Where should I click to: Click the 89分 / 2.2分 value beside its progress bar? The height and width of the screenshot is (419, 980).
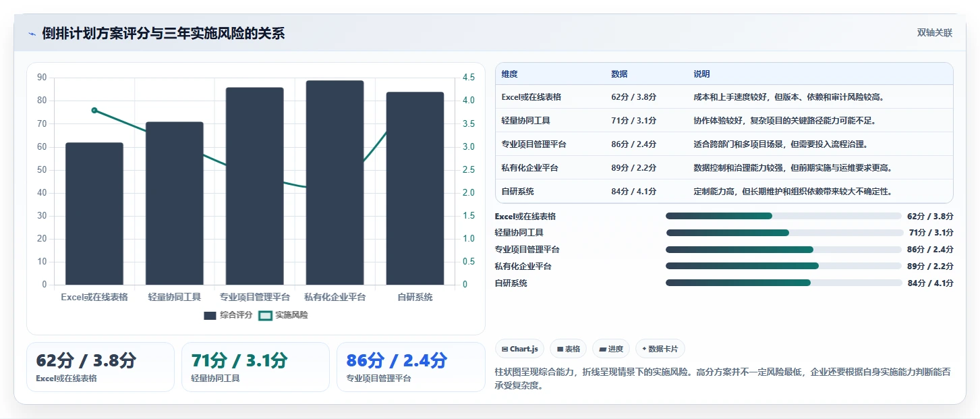pyautogui.click(x=931, y=267)
